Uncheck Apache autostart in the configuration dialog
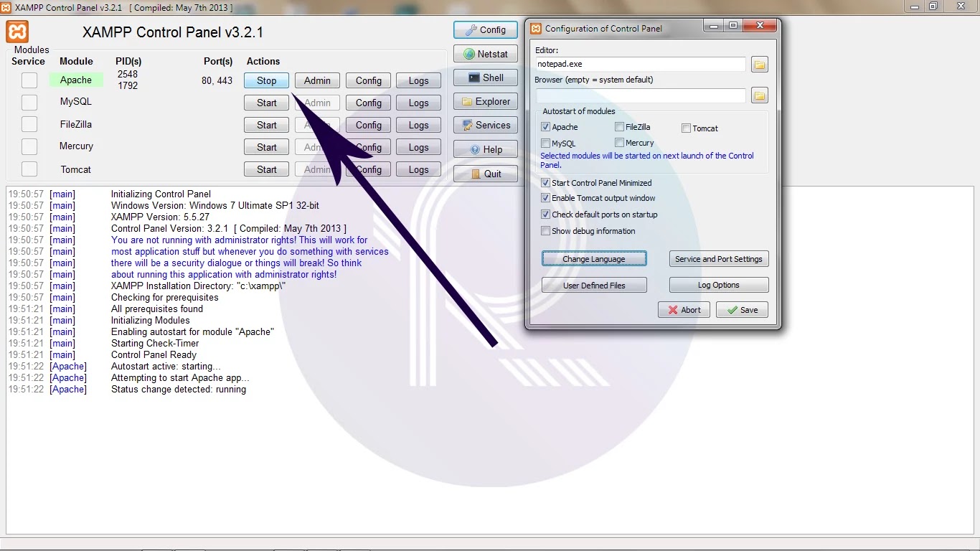The height and width of the screenshot is (551, 980). (x=546, y=127)
